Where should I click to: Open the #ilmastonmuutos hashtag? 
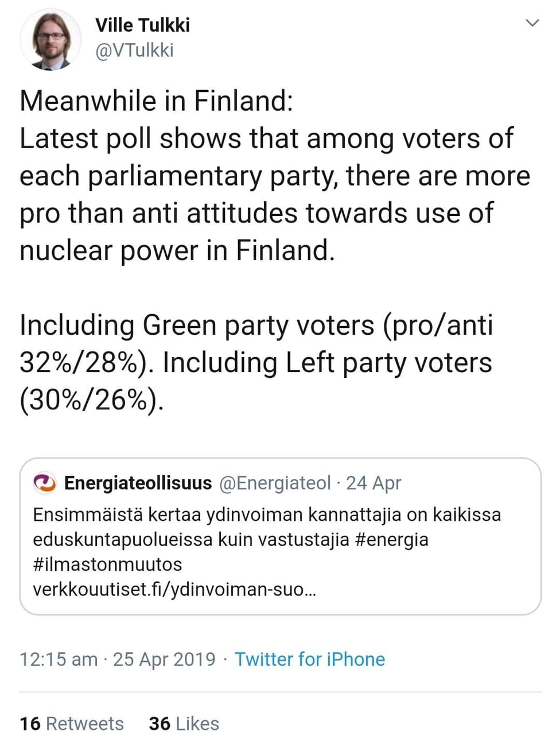point(107,564)
